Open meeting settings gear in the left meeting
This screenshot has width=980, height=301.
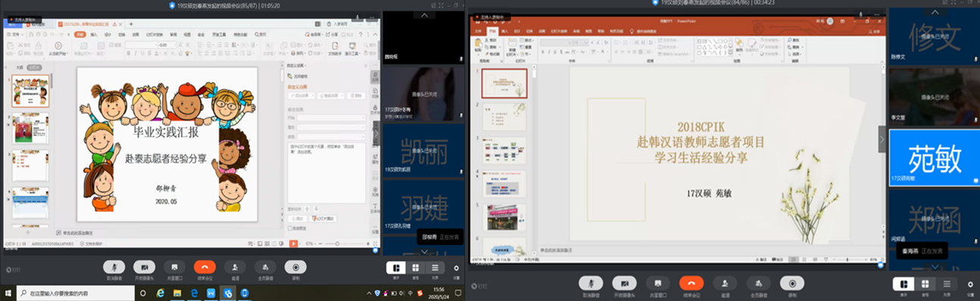coord(456,268)
